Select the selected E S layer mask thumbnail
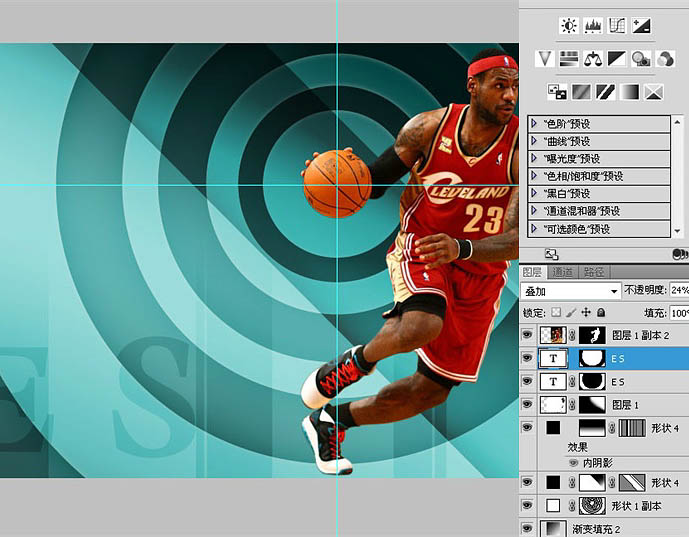The height and width of the screenshot is (537, 689). click(592, 359)
